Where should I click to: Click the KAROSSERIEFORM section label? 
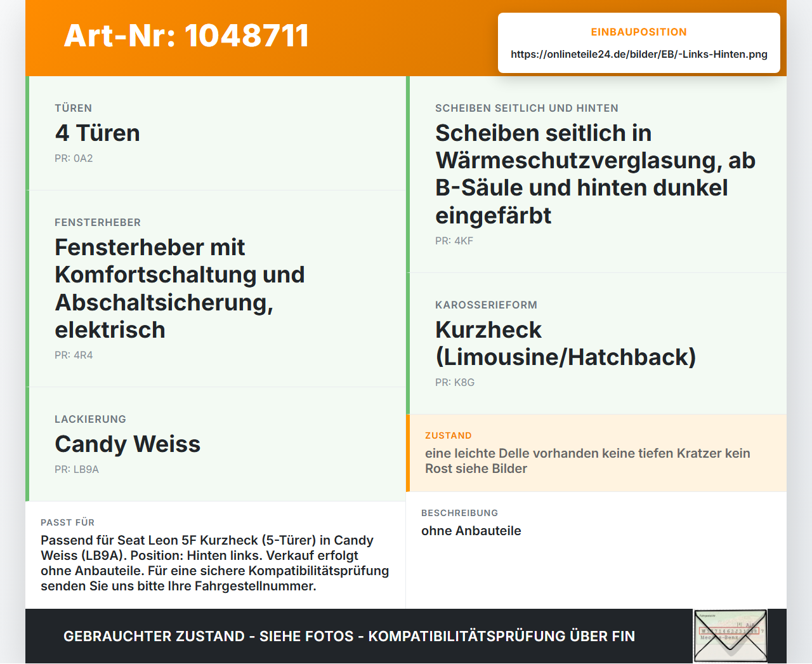click(x=486, y=305)
